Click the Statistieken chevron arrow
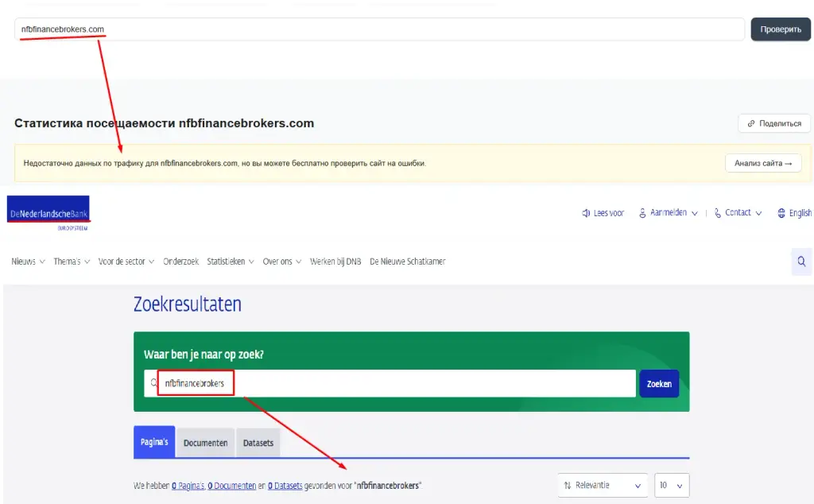The height and width of the screenshot is (504, 814). (x=251, y=262)
